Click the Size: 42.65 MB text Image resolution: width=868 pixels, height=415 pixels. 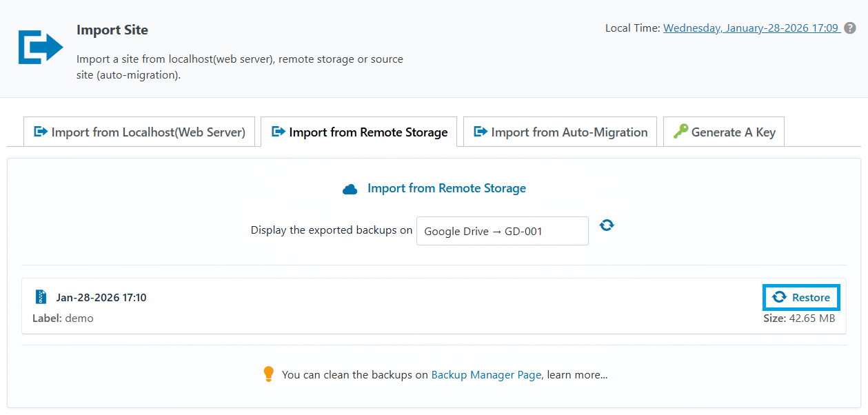coord(799,318)
